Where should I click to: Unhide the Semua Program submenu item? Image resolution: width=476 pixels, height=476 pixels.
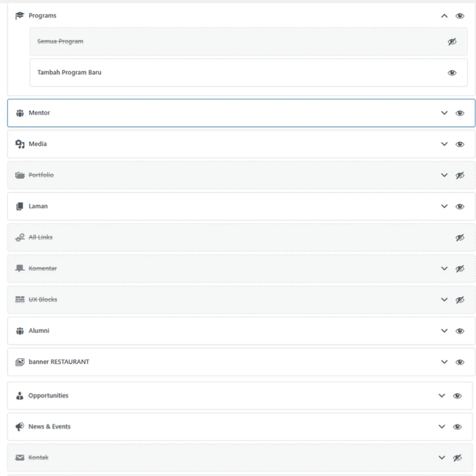point(452,42)
